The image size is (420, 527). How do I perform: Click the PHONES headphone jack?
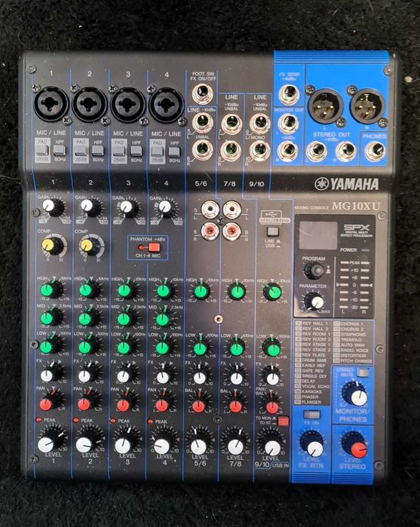(x=375, y=152)
